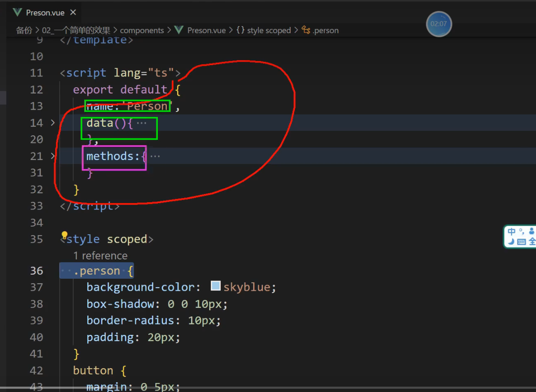Click line number 42 in gutter
The width and height of the screenshot is (536, 392).
pos(36,370)
